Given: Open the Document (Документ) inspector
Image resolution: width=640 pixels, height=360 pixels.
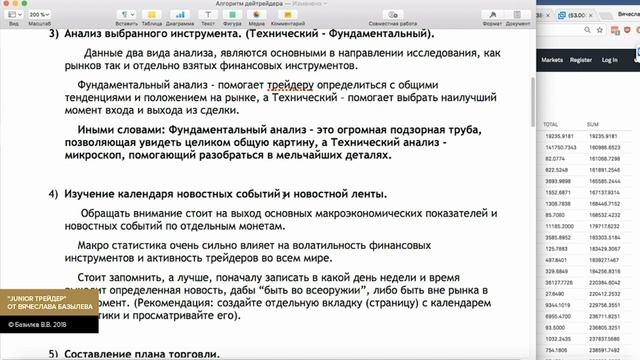Looking at the screenshot, I should click(x=517, y=15).
